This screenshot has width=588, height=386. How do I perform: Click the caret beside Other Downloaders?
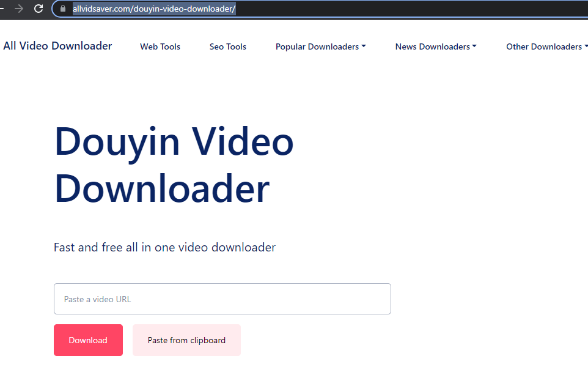point(586,46)
